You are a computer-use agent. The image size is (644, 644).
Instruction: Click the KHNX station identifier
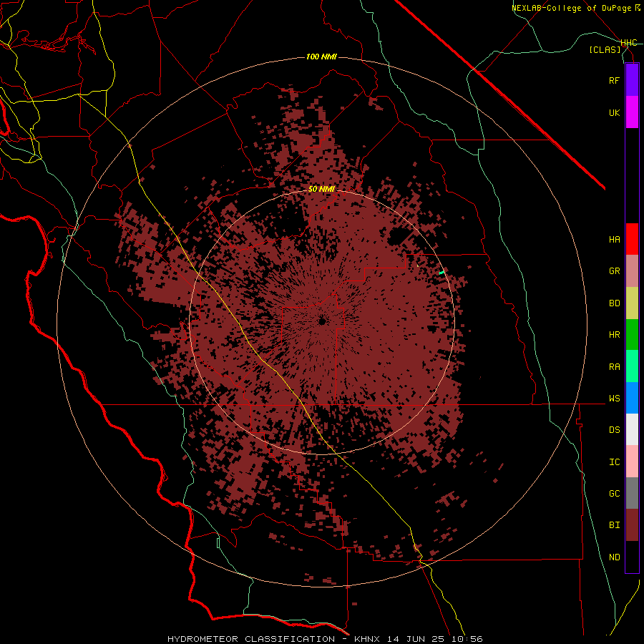[x=368, y=639]
